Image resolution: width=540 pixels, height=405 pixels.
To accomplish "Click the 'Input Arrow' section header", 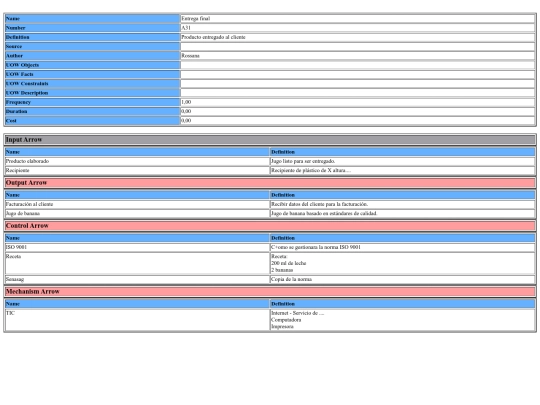I will (270, 140).
